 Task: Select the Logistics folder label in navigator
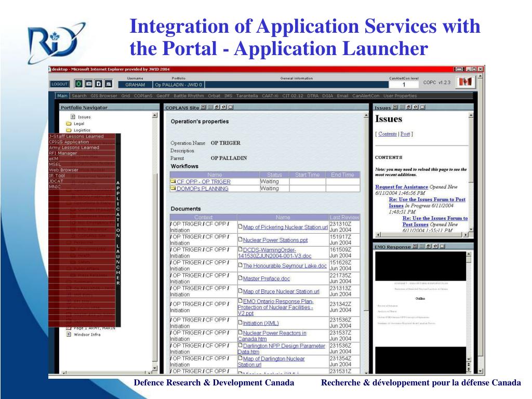pos(82,130)
